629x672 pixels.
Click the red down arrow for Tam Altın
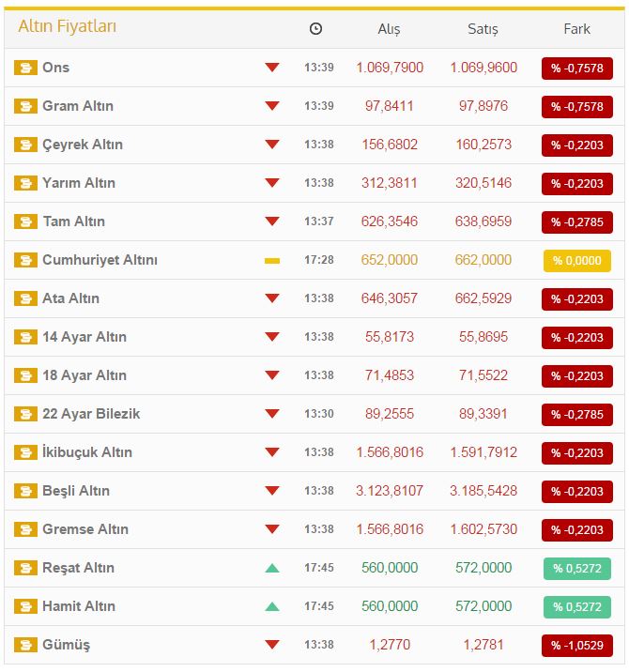click(272, 221)
